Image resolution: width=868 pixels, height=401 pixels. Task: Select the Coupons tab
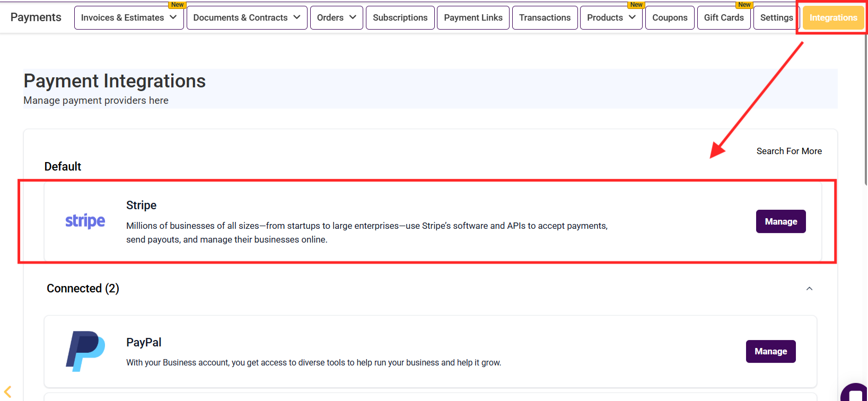[670, 17]
